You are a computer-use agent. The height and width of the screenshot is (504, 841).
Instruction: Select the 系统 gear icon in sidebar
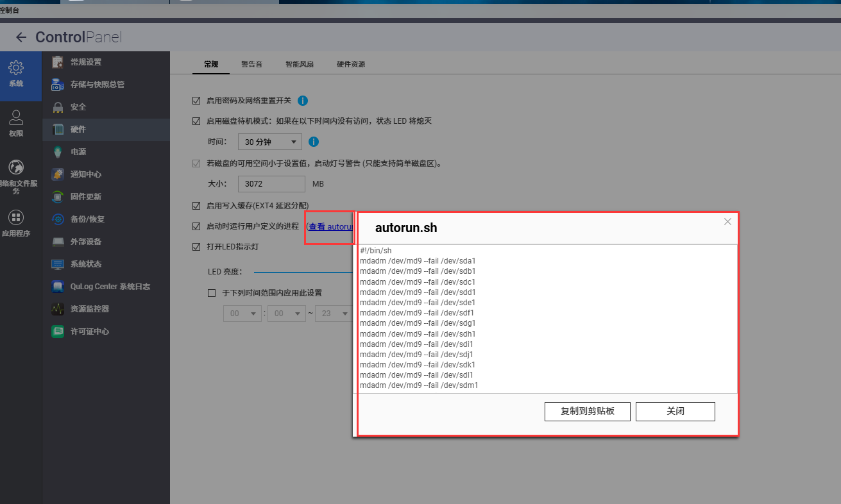pyautogui.click(x=16, y=68)
